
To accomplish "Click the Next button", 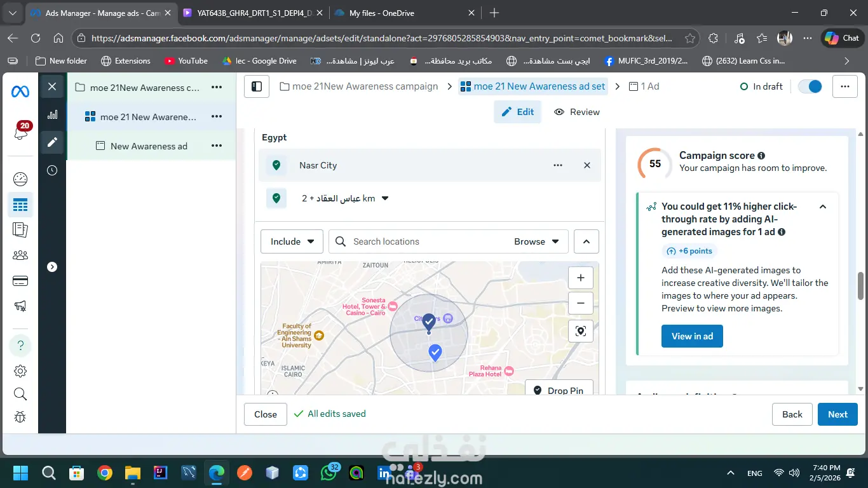I will [x=837, y=414].
